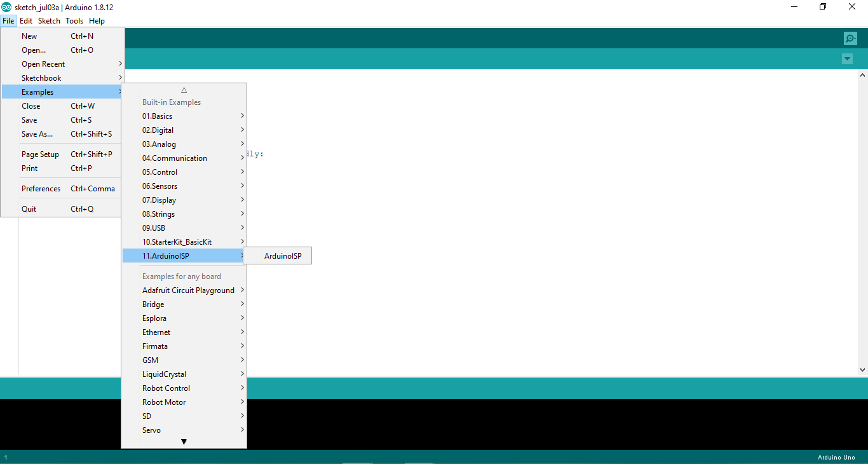Expand 01.Basics examples submenu

point(184,116)
